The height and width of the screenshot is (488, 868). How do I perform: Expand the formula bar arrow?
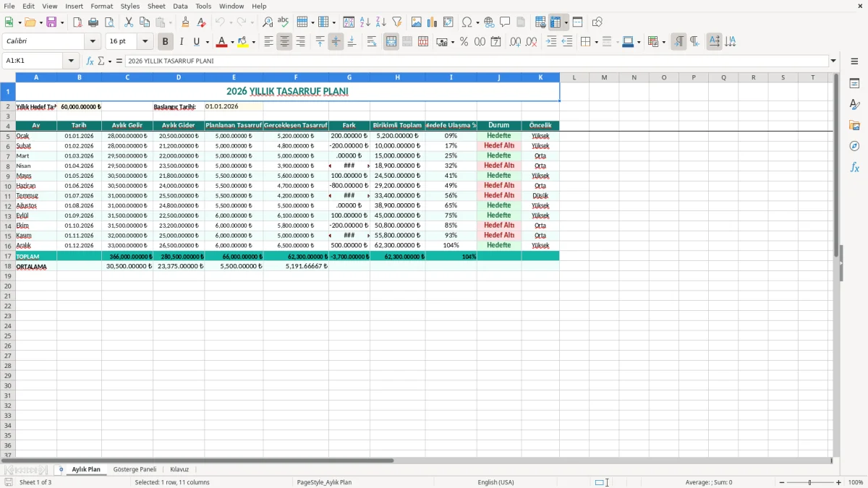(x=833, y=61)
